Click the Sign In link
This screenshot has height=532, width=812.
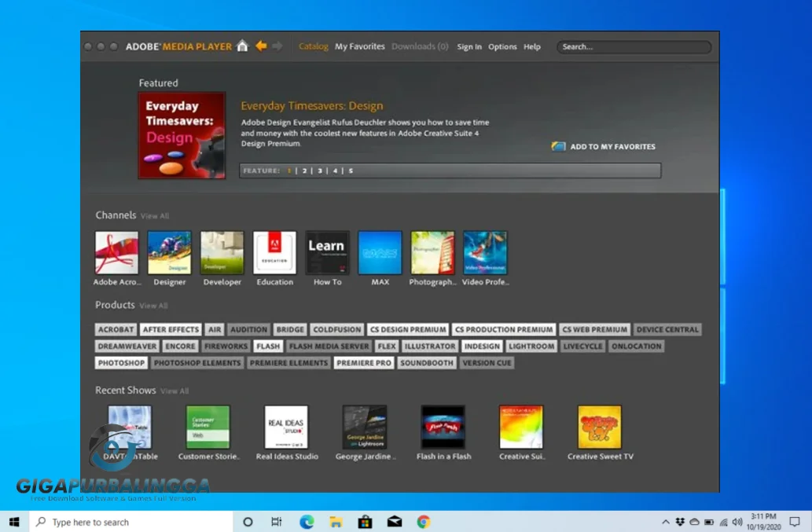pos(469,46)
